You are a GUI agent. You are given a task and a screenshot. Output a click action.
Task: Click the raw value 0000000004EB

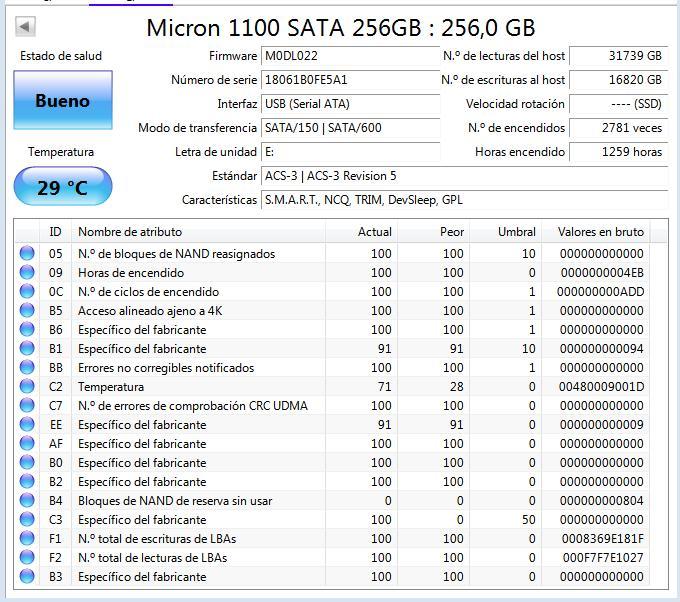[602, 273]
